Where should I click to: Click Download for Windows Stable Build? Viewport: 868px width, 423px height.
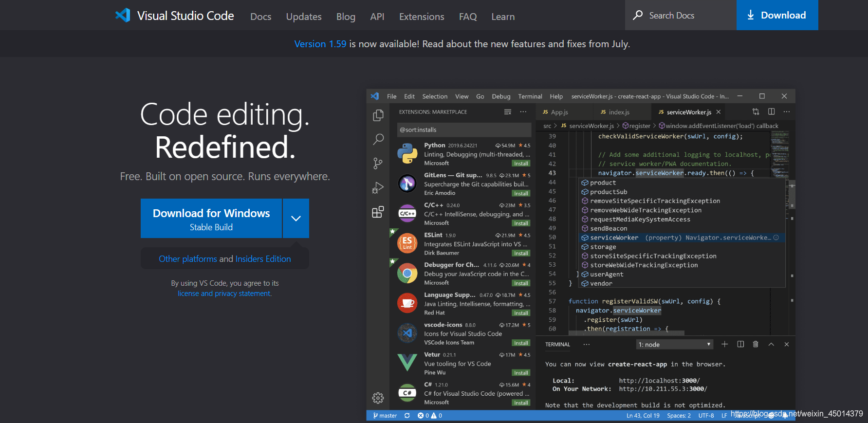[x=211, y=218]
